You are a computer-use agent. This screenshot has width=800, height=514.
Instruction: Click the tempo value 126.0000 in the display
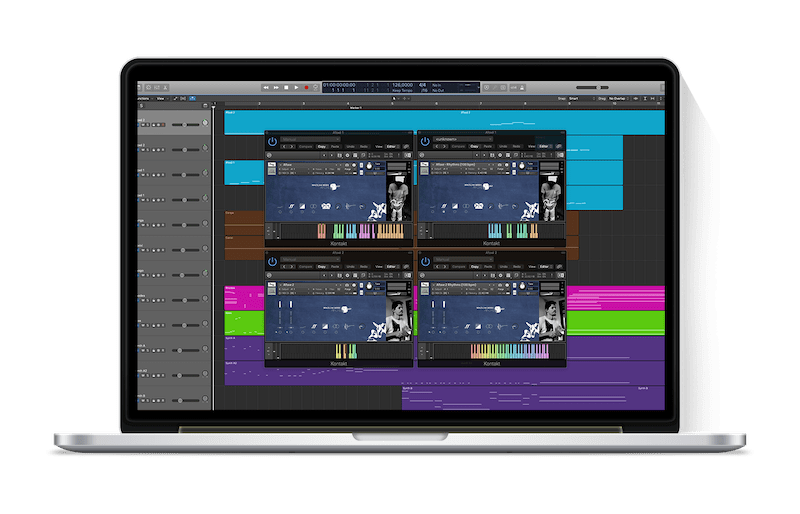coord(403,85)
